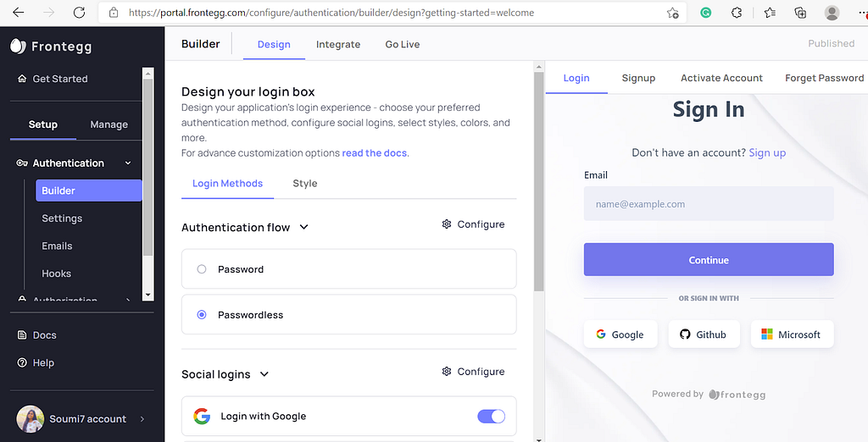Viewport: 868px width, 442px height.
Task: Click the browser address bar URL
Action: [331, 12]
